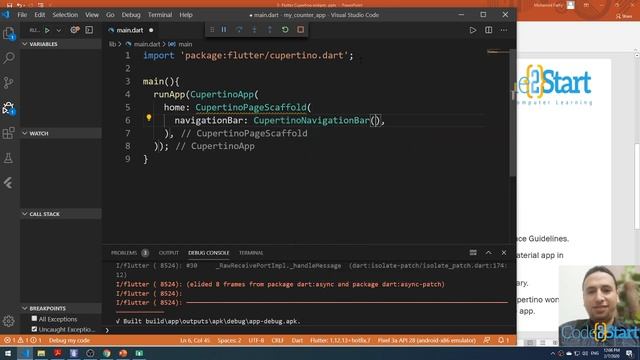Pause the debug session
The height and width of the screenshot is (360, 640).
pos(224,30)
